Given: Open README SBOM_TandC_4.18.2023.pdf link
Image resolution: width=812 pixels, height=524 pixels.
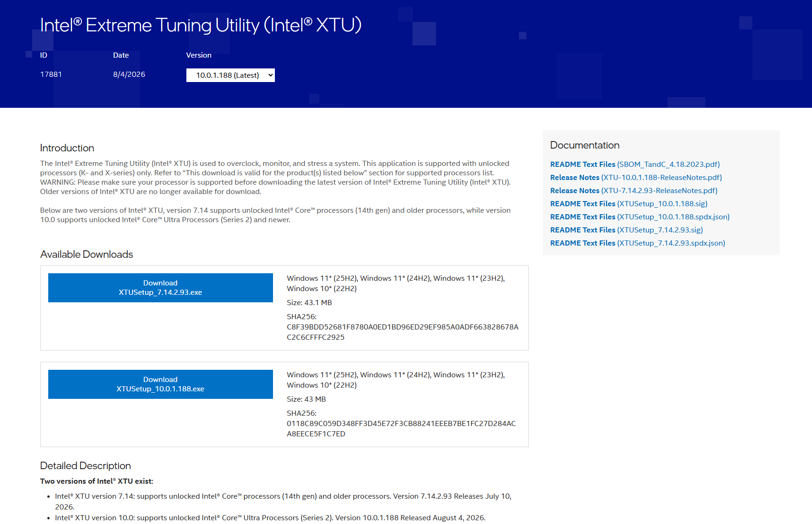Looking at the screenshot, I should pos(635,165).
